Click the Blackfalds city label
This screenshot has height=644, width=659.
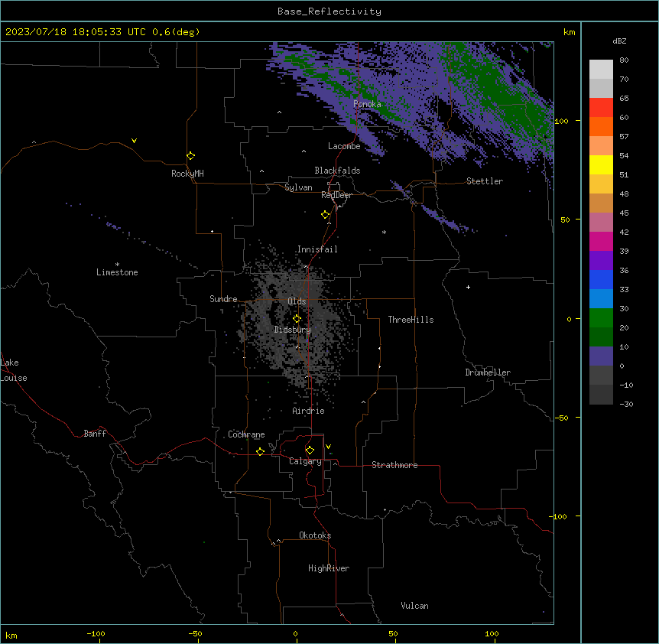point(337,171)
